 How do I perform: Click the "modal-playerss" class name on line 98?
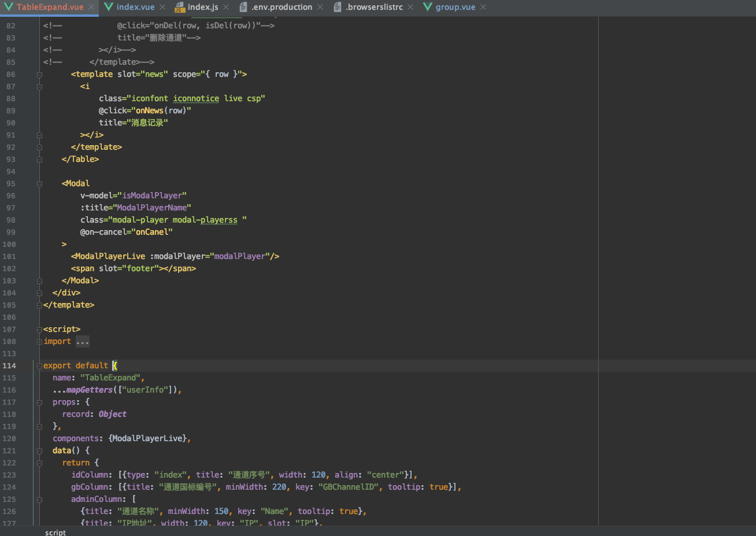coord(205,220)
